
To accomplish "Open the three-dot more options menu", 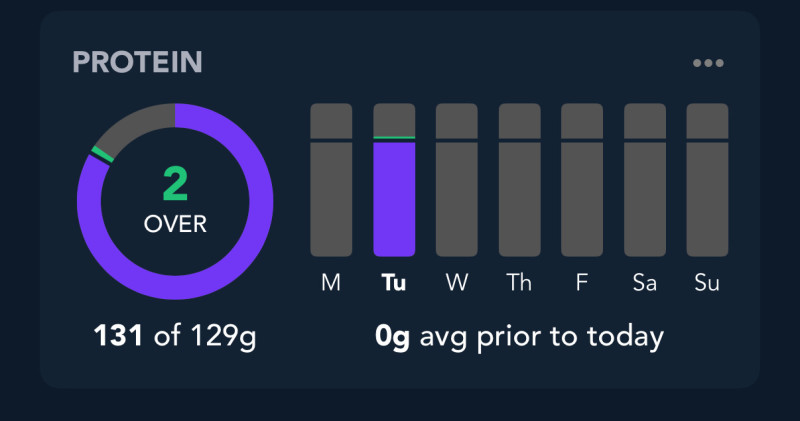I will (x=708, y=63).
